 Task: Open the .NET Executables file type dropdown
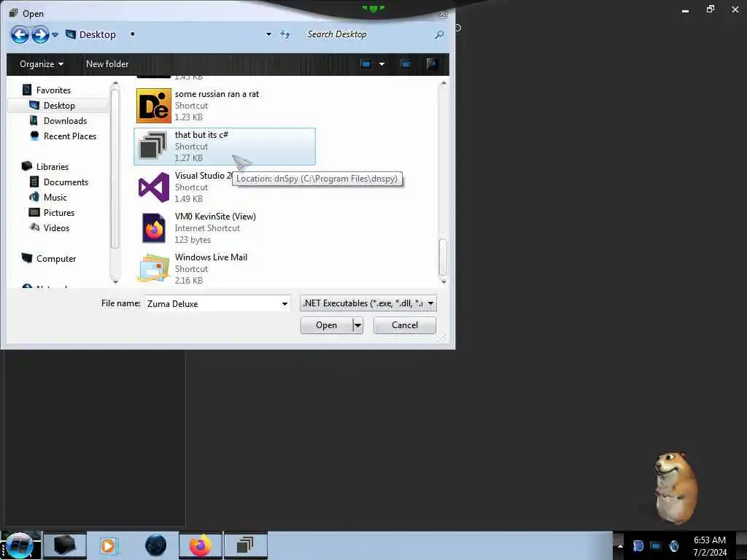[x=368, y=303]
